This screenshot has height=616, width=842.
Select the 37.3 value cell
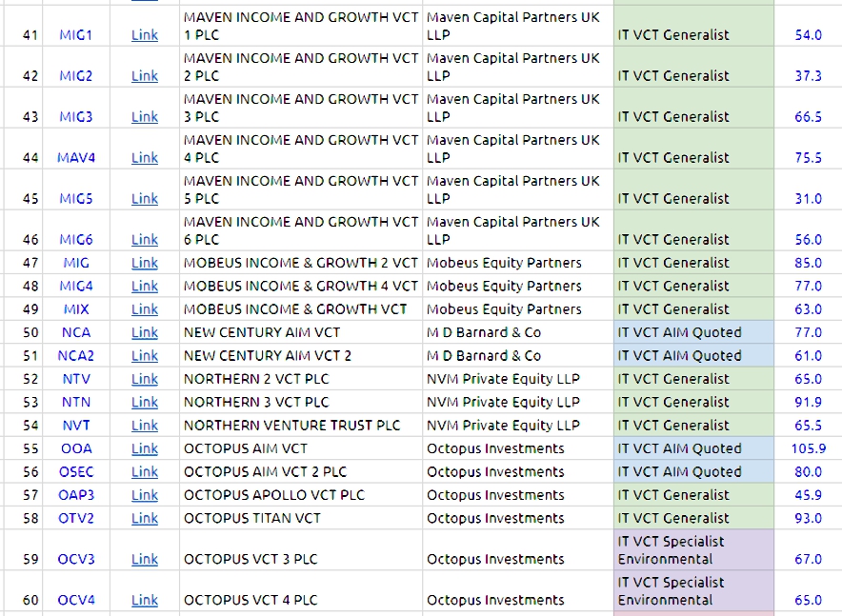pos(808,67)
